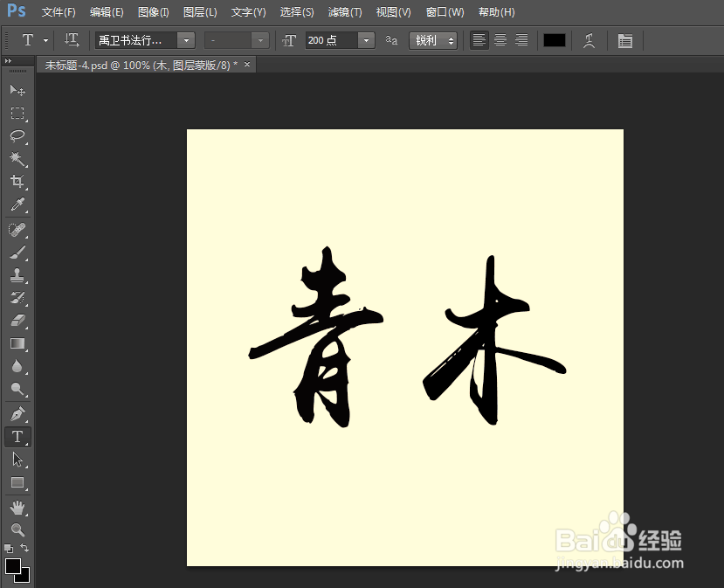Screen dimensions: 724x588
Task: Enable center text alignment
Action: pos(500,40)
